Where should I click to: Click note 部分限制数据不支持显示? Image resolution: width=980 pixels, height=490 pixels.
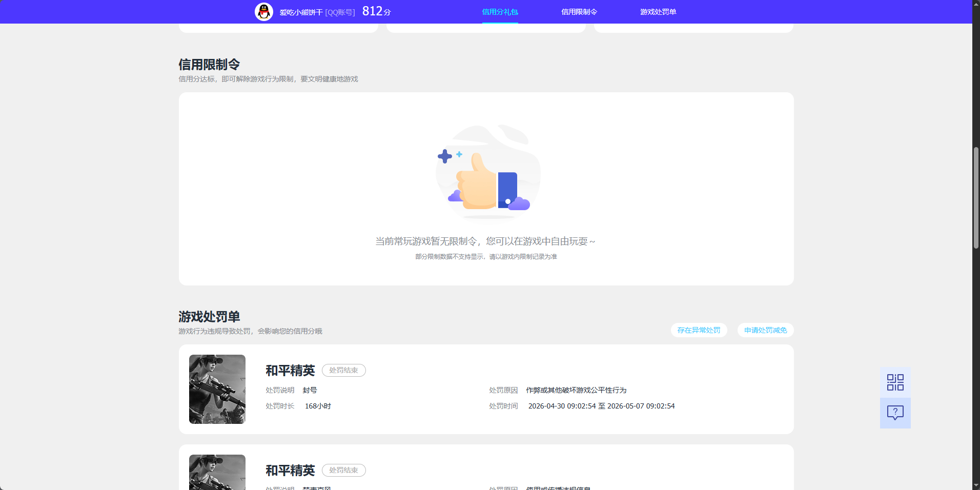tap(486, 256)
